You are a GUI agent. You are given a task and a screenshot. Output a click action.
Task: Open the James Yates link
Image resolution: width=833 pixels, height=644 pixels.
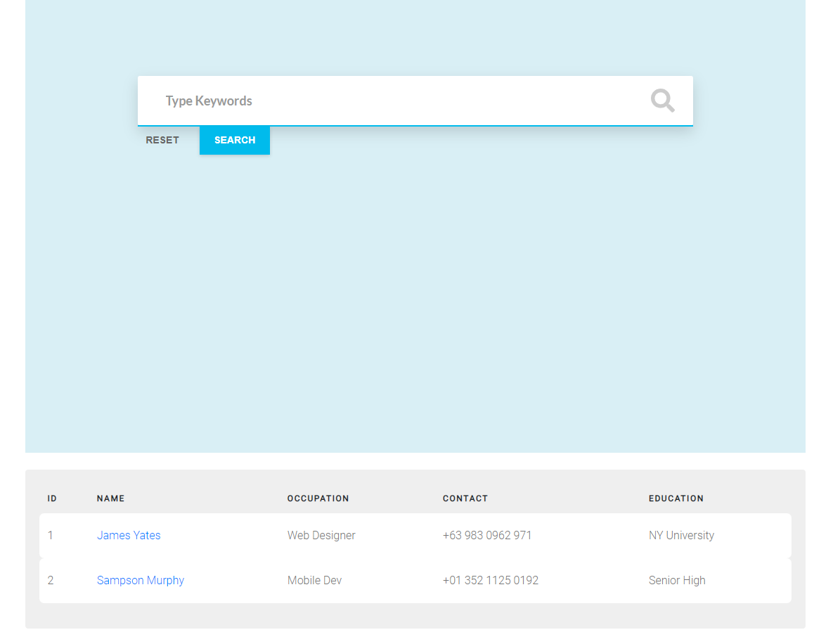tap(129, 535)
